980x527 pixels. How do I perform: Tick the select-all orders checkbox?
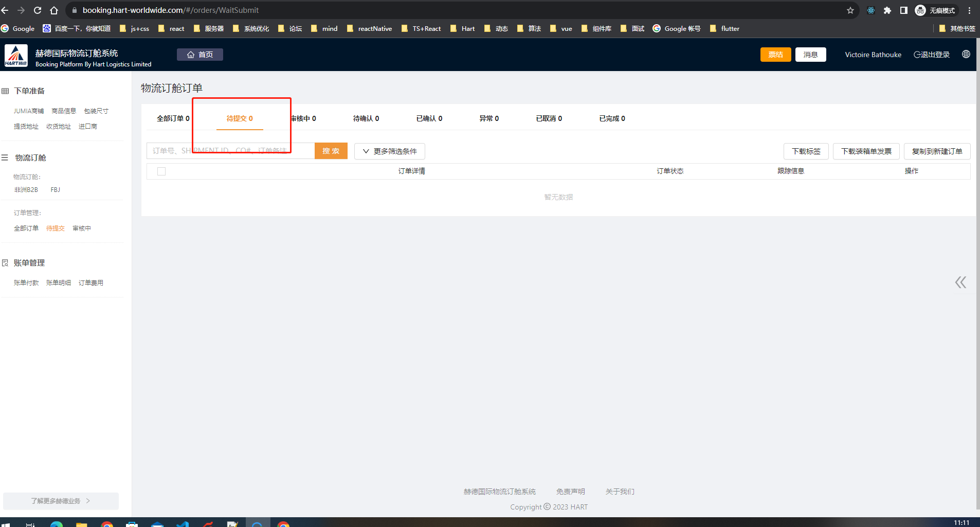161,171
